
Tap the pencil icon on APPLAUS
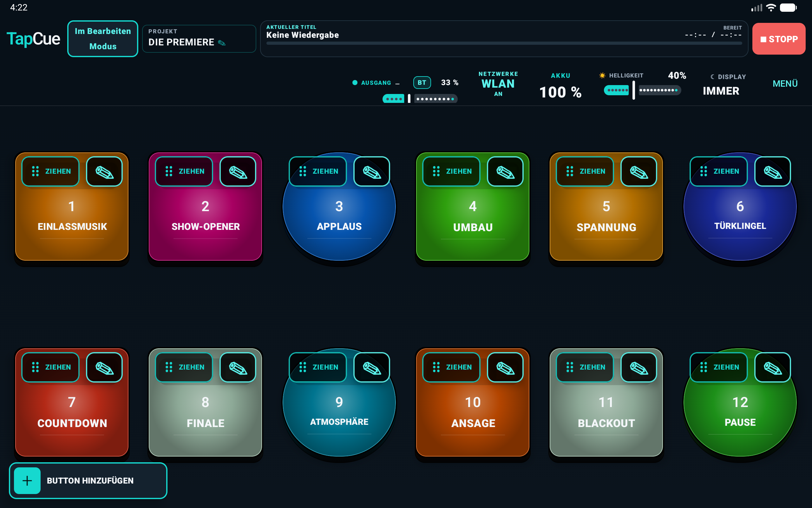pyautogui.click(x=372, y=171)
